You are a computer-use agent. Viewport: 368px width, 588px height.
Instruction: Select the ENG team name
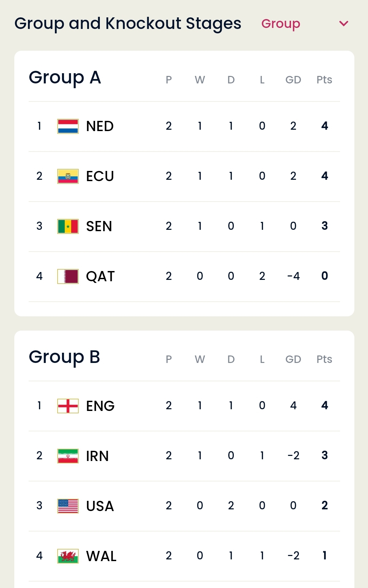(100, 406)
